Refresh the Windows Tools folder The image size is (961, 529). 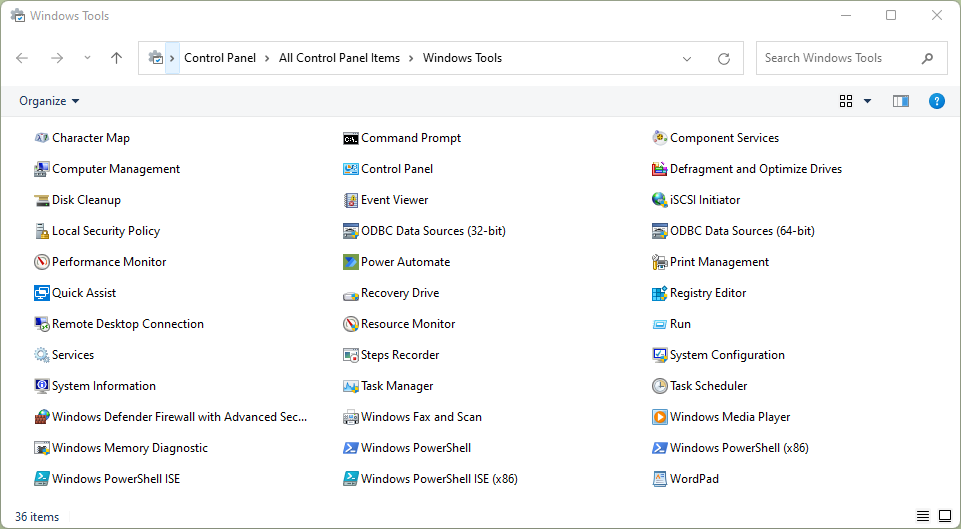(x=724, y=59)
